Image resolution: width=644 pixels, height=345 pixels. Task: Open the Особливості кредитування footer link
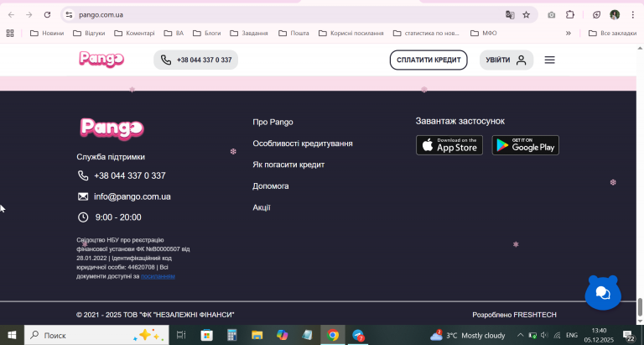pos(303,144)
